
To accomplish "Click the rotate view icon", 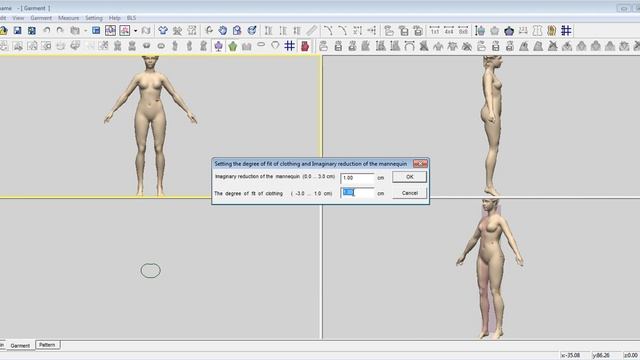I will [209, 31].
